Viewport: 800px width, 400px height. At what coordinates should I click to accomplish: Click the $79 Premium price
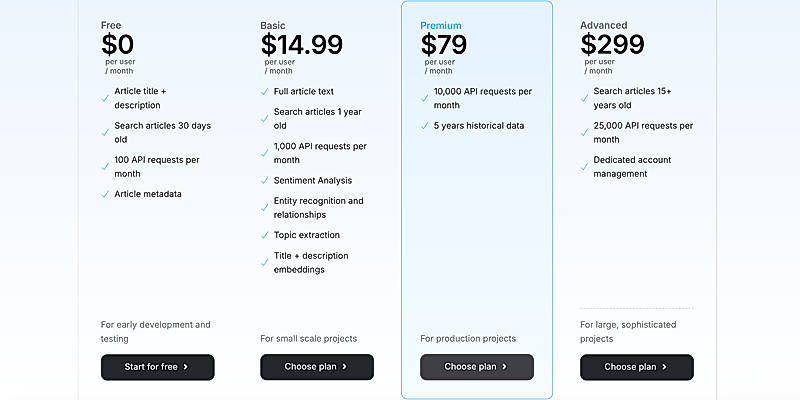[443, 45]
